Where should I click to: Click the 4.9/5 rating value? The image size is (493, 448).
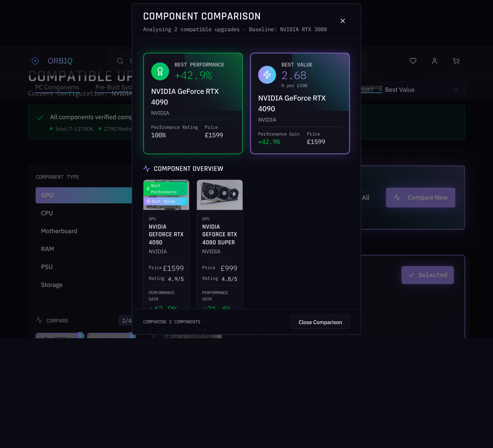click(176, 279)
